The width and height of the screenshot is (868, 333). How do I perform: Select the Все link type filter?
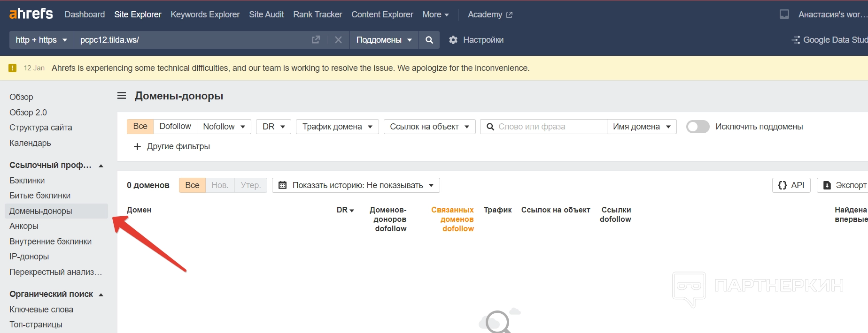(140, 126)
